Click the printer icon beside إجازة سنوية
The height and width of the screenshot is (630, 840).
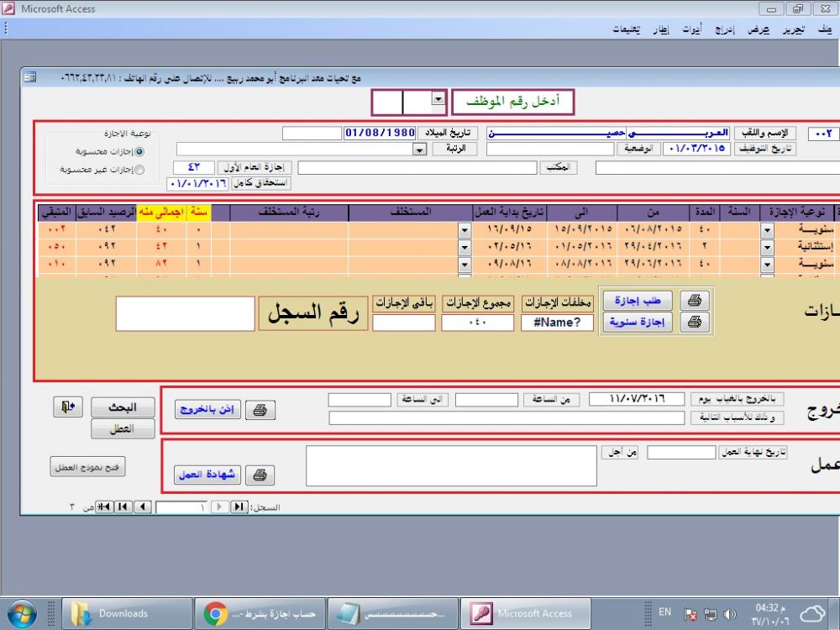tap(695, 322)
